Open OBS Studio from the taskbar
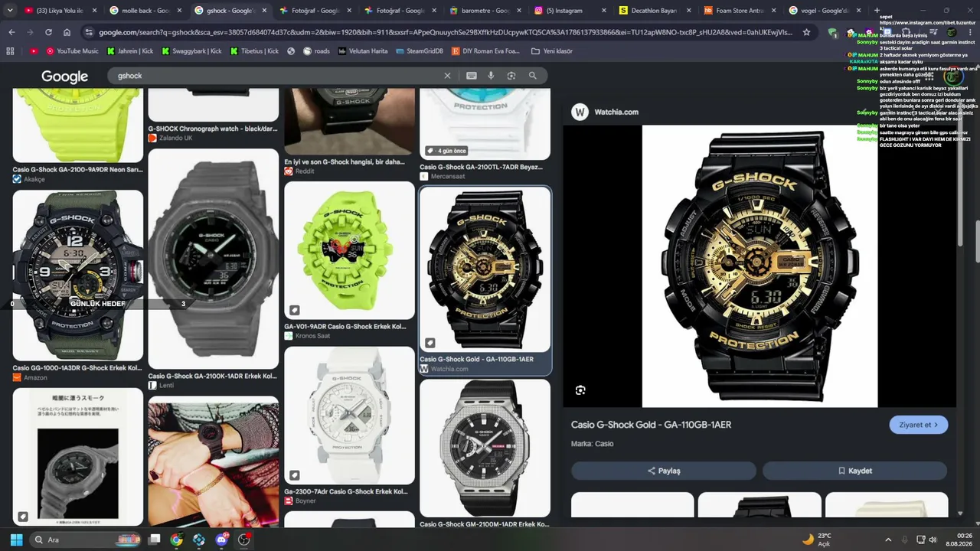This screenshot has height=551, width=980. pos(244,540)
